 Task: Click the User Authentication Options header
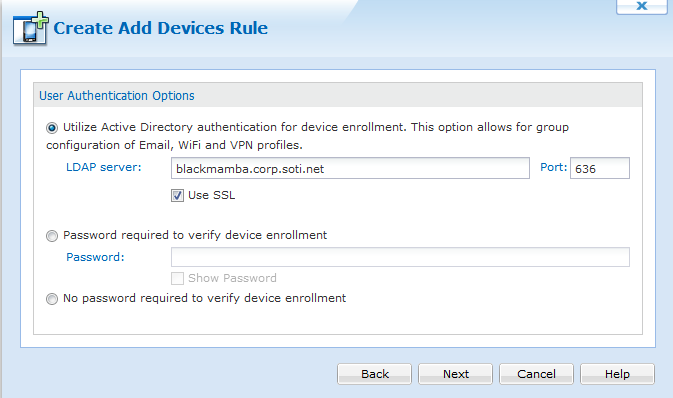[x=117, y=95]
